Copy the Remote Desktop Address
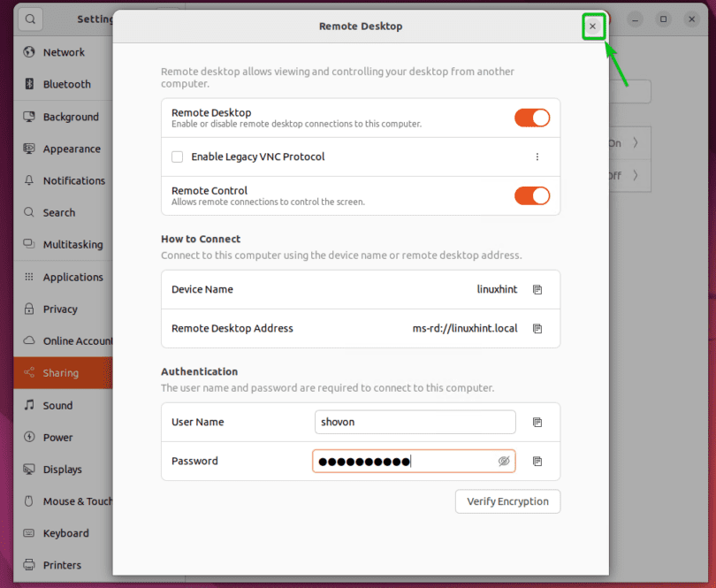The height and width of the screenshot is (588, 716). (x=537, y=329)
